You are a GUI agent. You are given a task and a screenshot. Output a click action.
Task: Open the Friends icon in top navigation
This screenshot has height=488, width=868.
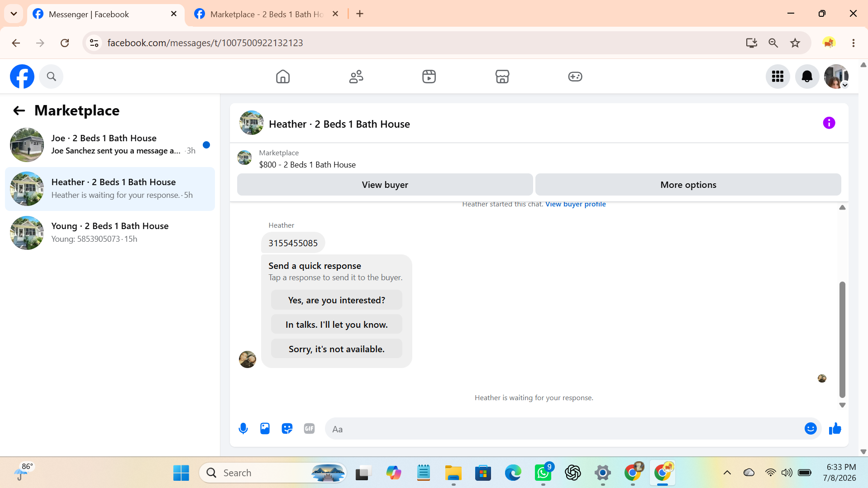356,77
